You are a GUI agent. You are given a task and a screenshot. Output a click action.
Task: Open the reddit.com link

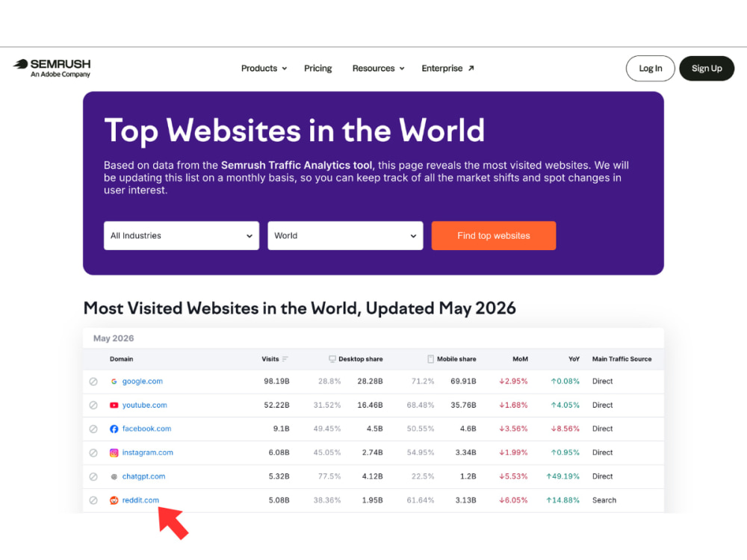[140, 500]
